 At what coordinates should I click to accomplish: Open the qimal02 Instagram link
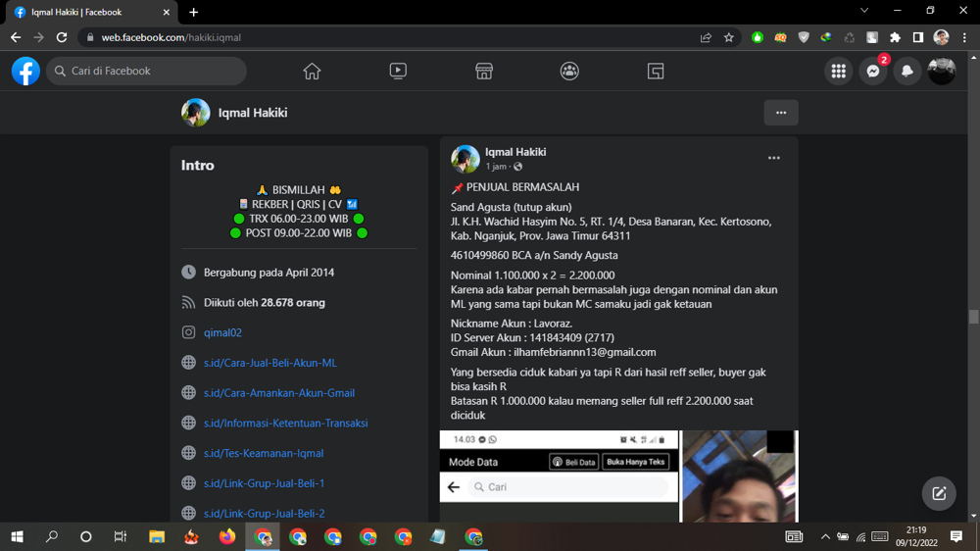pyautogui.click(x=222, y=332)
